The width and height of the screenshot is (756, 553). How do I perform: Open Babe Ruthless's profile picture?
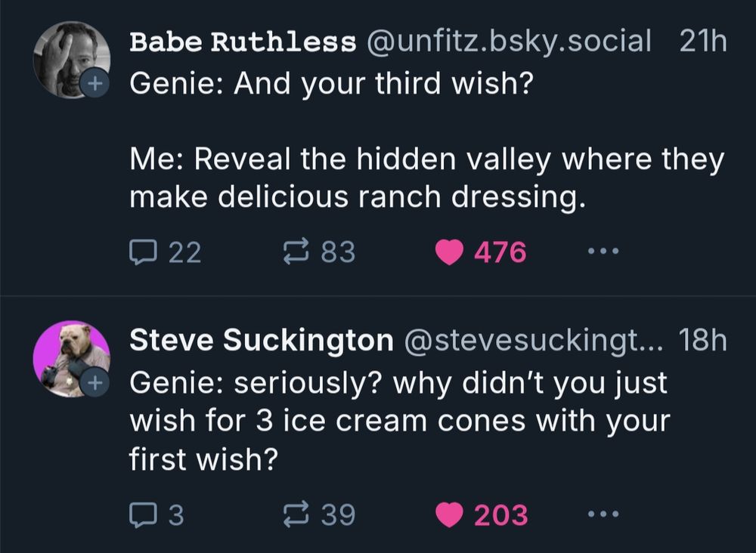click(70, 58)
